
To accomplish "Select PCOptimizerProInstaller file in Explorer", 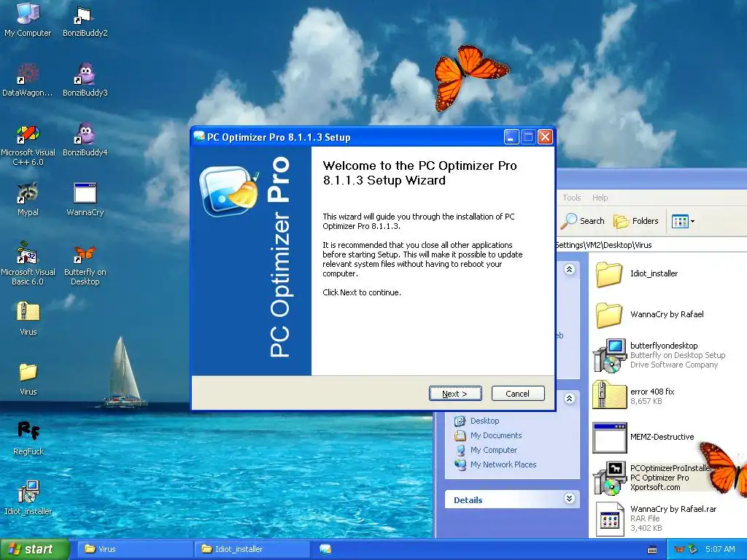I will [653, 478].
